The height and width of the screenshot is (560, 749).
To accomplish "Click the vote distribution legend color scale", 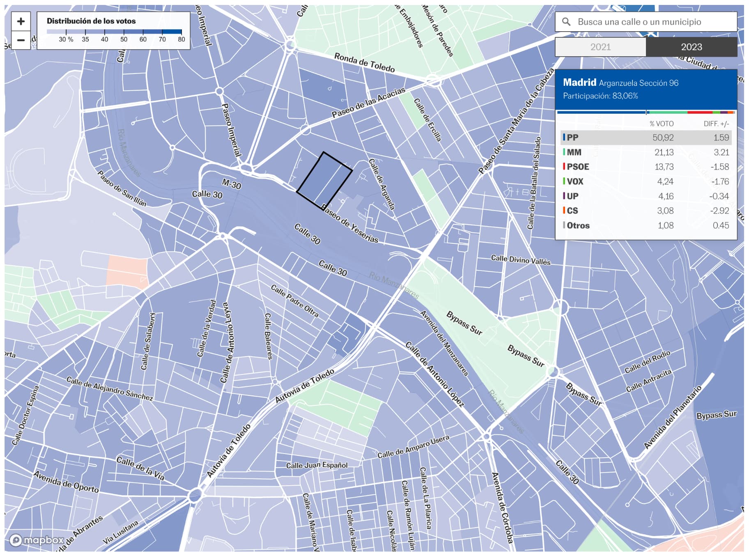I will point(114,32).
